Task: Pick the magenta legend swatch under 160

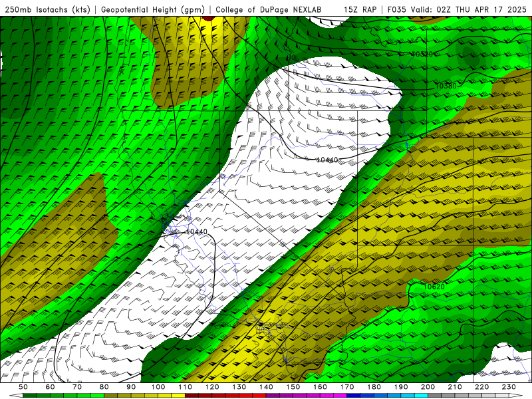Action: 327,396
